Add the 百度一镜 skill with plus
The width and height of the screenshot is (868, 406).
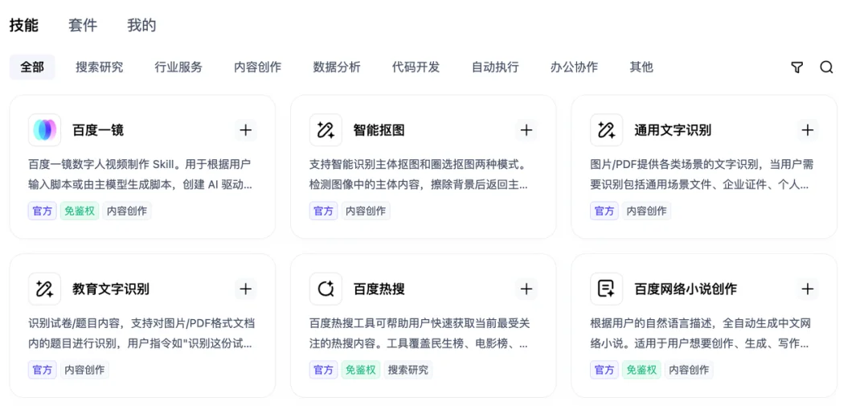(246, 130)
